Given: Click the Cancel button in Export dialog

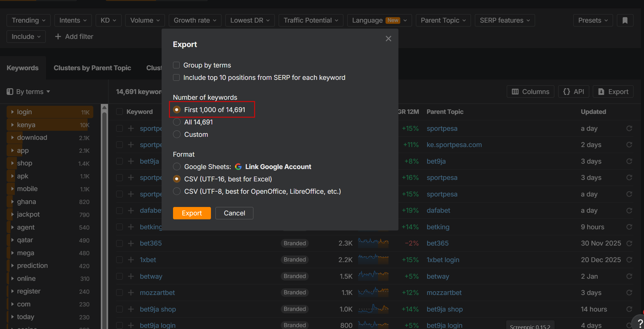Looking at the screenshot, I should click(234, 213).
